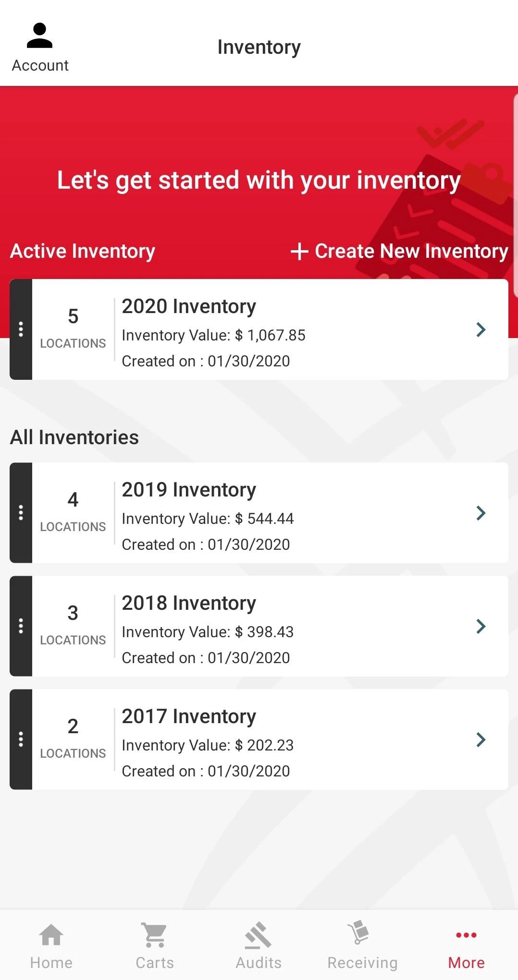Open three-dot menu for 2017 Inventory
This screenshot has height=980, width=518.
point(21,739)
